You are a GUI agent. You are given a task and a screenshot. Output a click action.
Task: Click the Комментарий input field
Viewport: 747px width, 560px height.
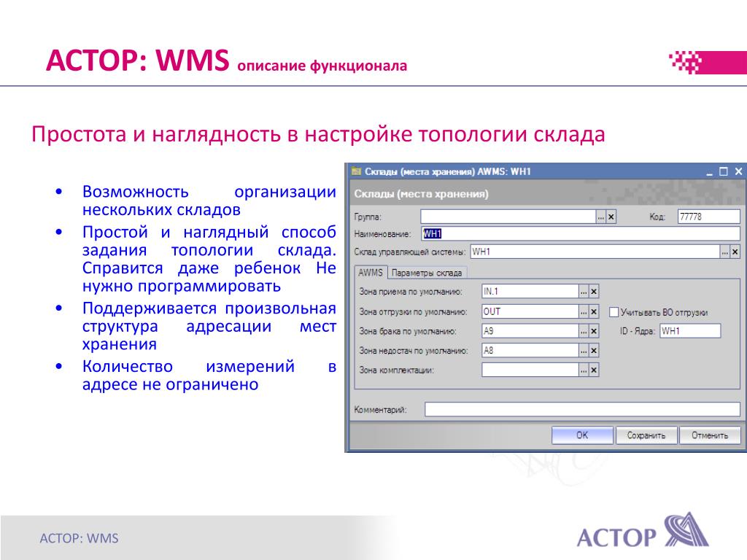(582, 409)
